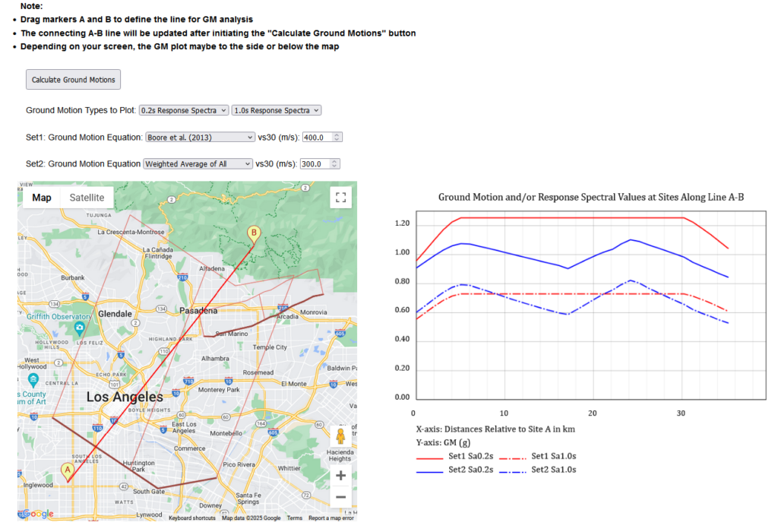Click the "Y-axis: GM (g)" text
Screen dimensions: 778x532
pyautogui.click(x=443, y=442)
